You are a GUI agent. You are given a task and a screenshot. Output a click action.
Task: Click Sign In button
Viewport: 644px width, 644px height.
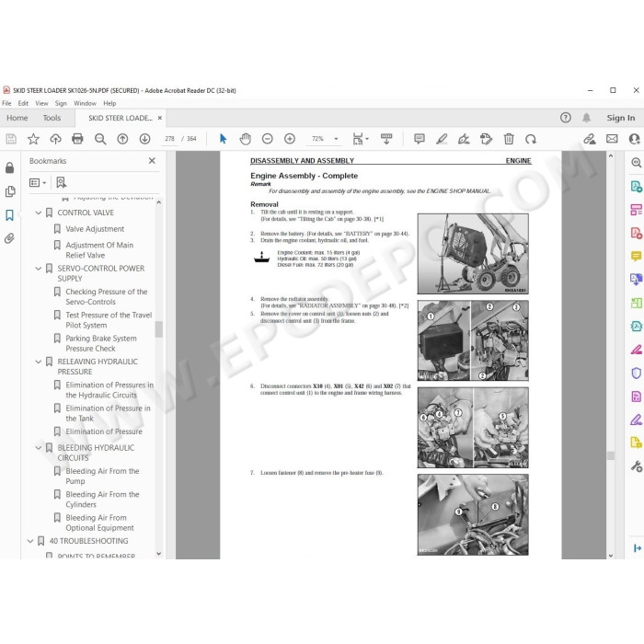point(621,118)
